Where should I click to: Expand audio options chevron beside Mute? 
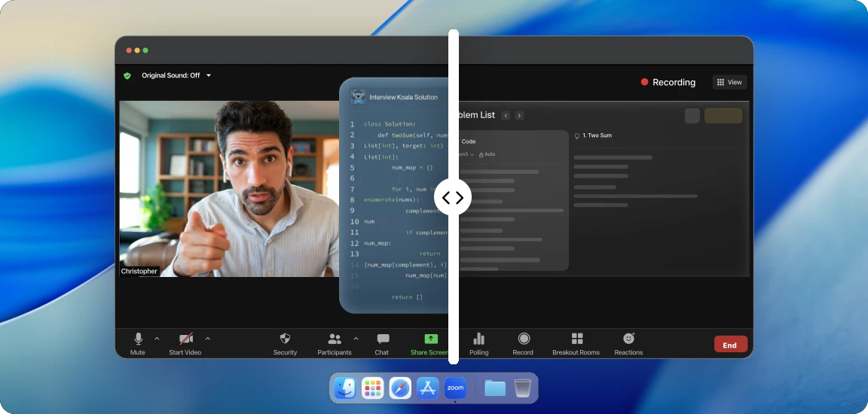[x=157, y=338]
